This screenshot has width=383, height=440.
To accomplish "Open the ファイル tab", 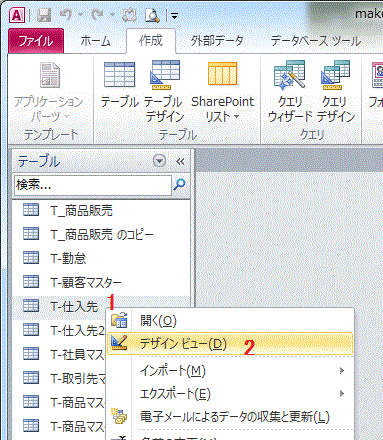I will (36, 41).
